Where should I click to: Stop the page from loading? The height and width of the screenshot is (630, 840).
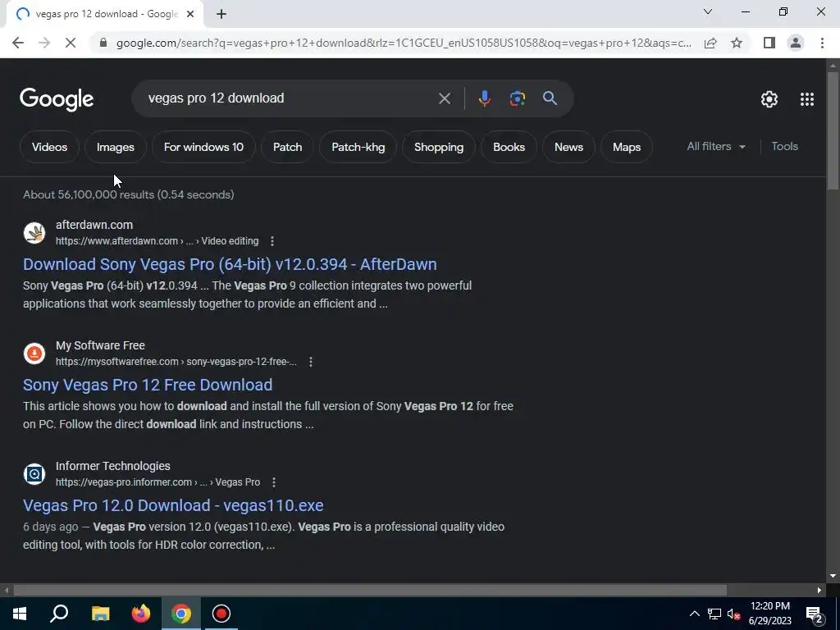coord(71,43)
